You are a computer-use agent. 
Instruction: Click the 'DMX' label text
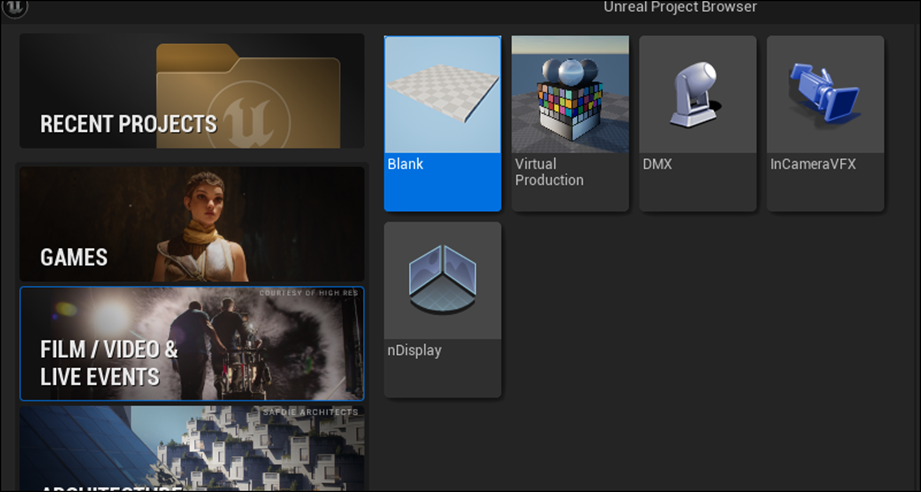657,164
